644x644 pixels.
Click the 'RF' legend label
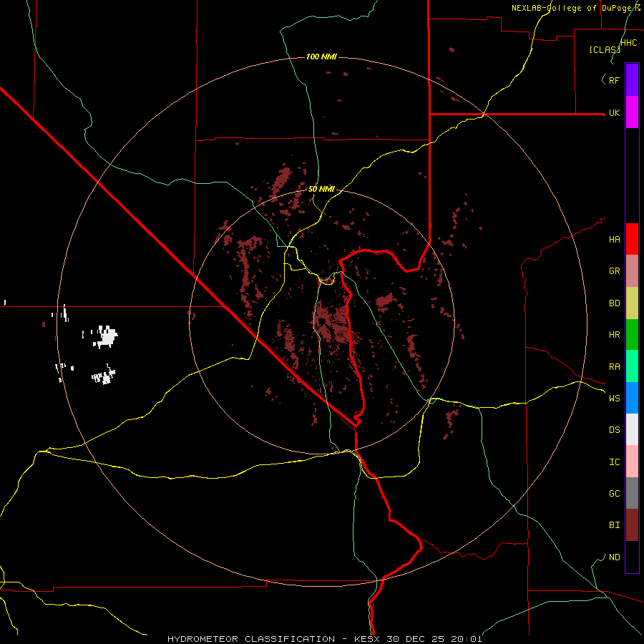pos(614,80)
